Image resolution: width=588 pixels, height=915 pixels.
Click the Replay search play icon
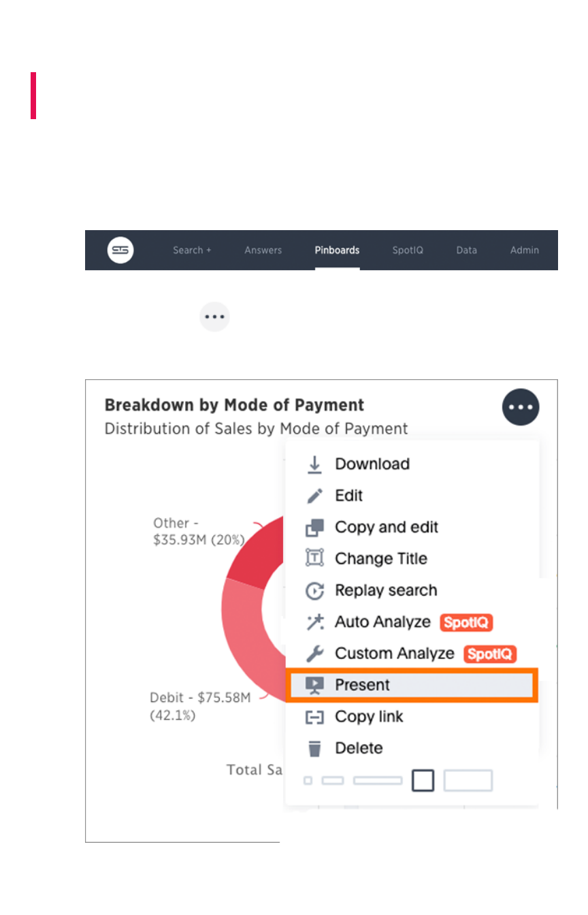click(x=314, y=591)
